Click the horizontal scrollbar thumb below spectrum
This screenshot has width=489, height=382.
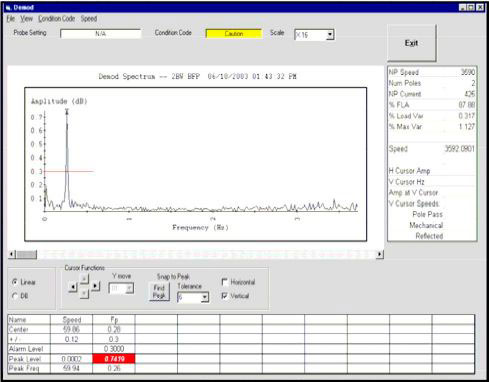27,254
